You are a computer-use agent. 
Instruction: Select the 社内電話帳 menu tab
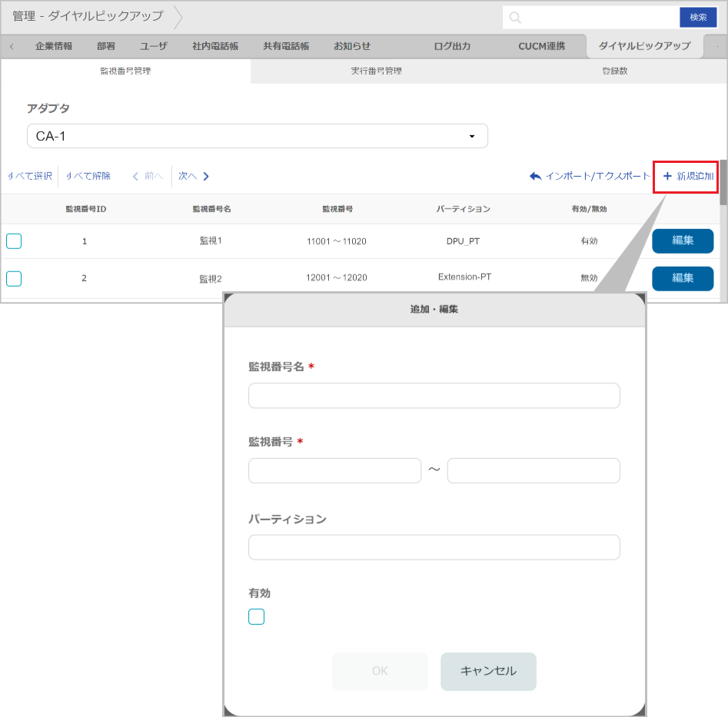coord(215,46)
